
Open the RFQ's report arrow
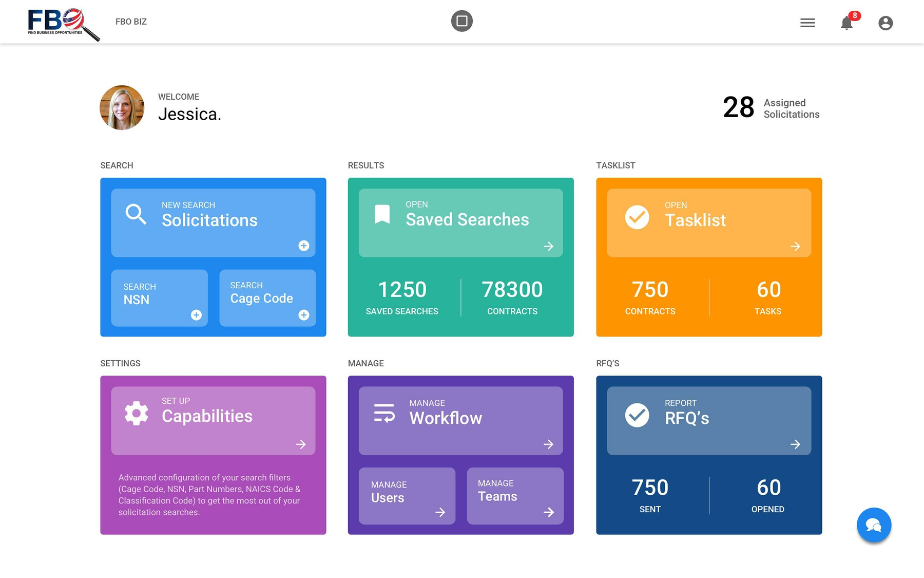796,445
